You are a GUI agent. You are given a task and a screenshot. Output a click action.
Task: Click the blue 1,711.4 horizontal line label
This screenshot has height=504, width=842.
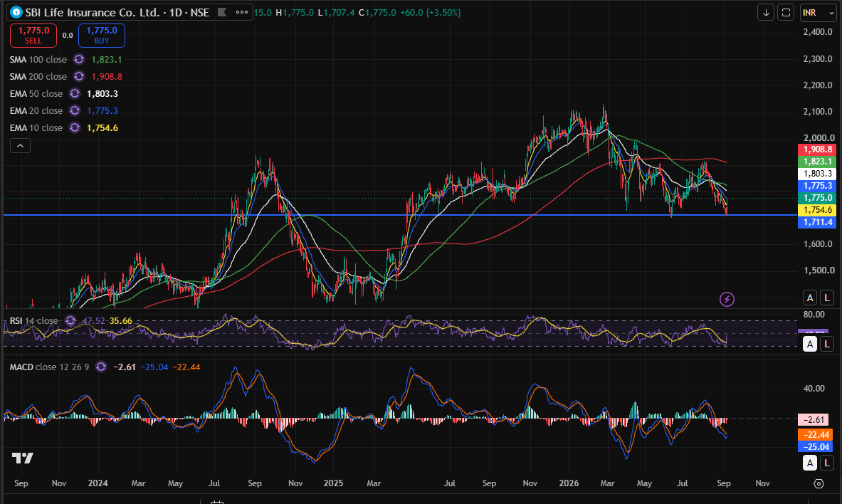817,222
